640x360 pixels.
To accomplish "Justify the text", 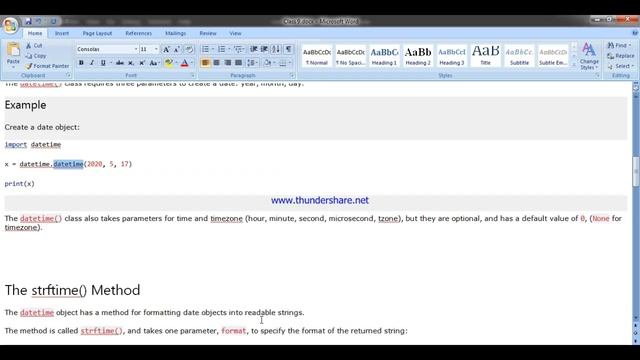I will 238,63.
